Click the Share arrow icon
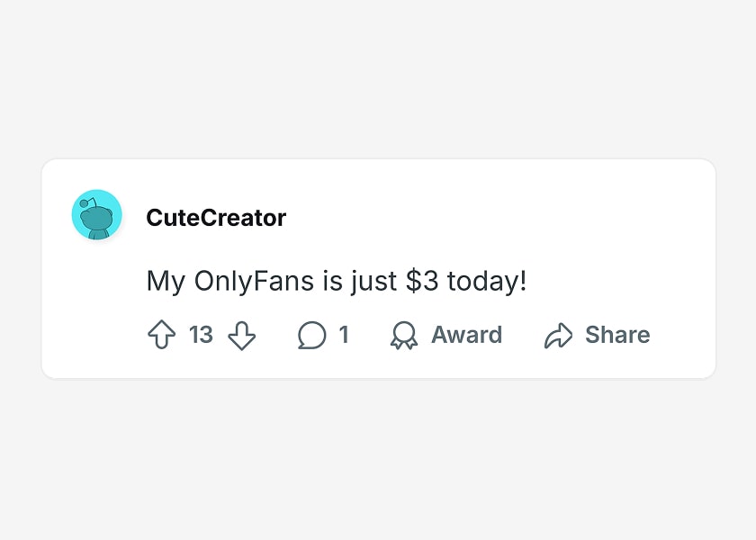756x540 pixels. (x=558, y=336)
